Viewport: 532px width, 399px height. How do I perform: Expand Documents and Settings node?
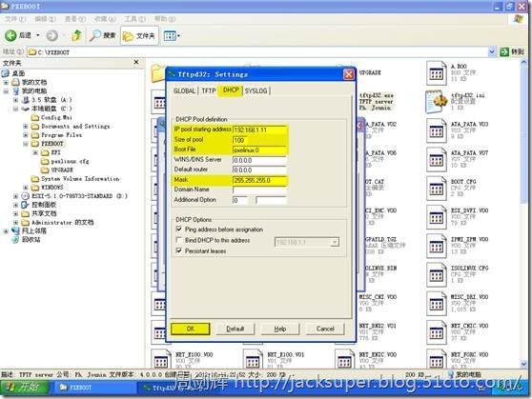click(x=26, y=127)
